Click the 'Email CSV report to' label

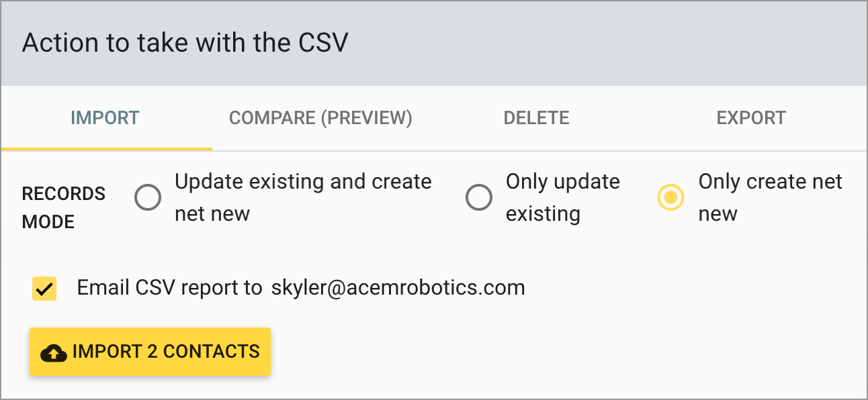click(169, 288)
